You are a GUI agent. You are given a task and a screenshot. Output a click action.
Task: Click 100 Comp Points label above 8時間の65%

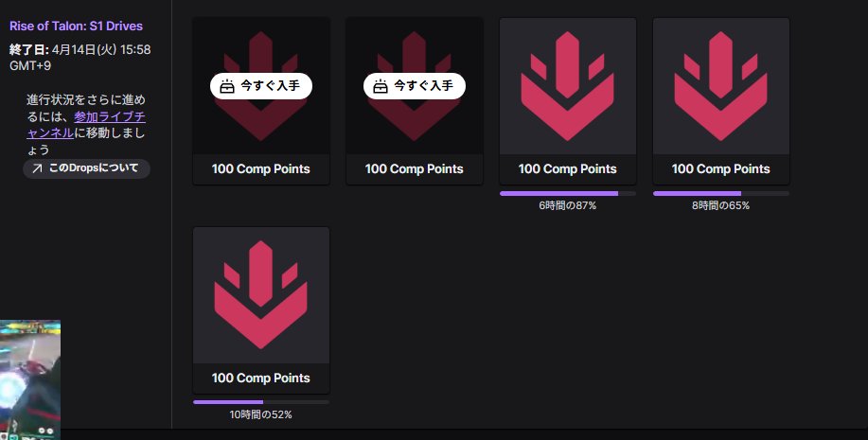pos(720,168)
